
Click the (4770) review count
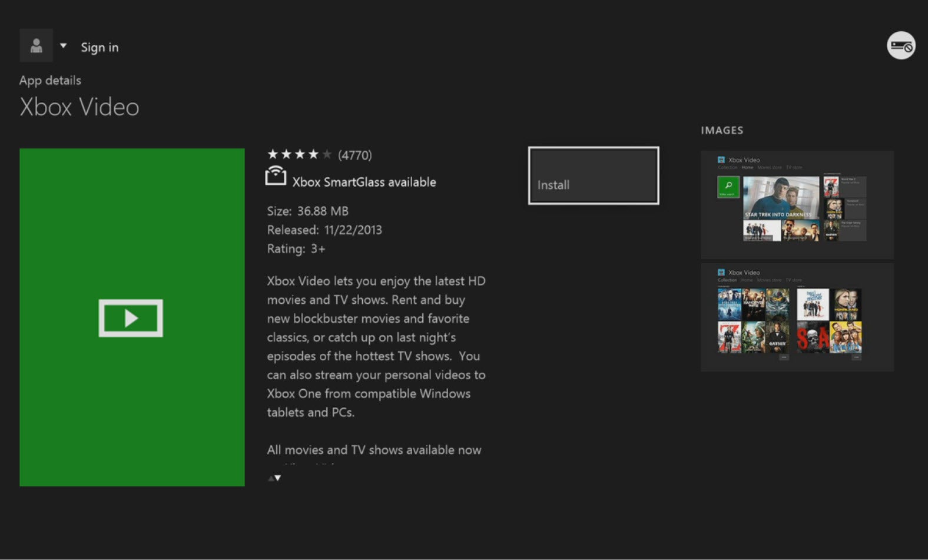[355, 155]
